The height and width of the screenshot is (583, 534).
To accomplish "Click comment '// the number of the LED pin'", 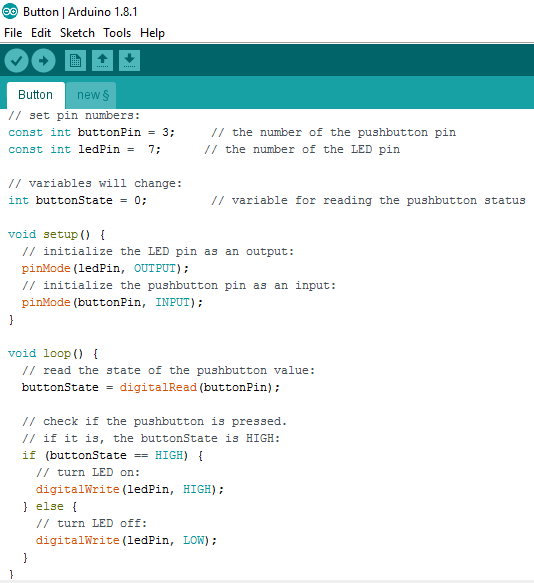I will (x=302, y=149).
